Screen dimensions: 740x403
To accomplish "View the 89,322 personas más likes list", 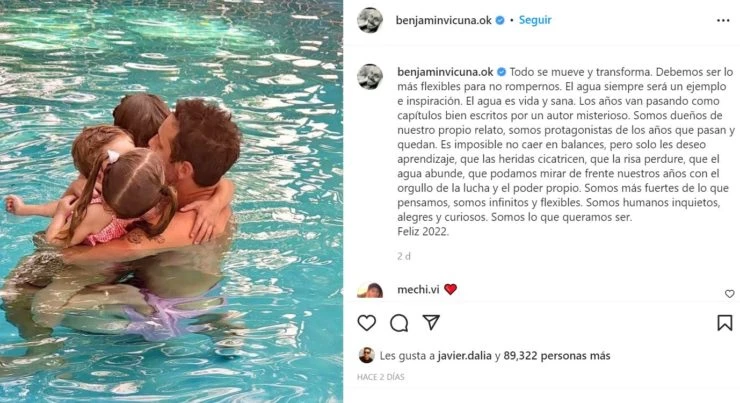I will (557, 355).
